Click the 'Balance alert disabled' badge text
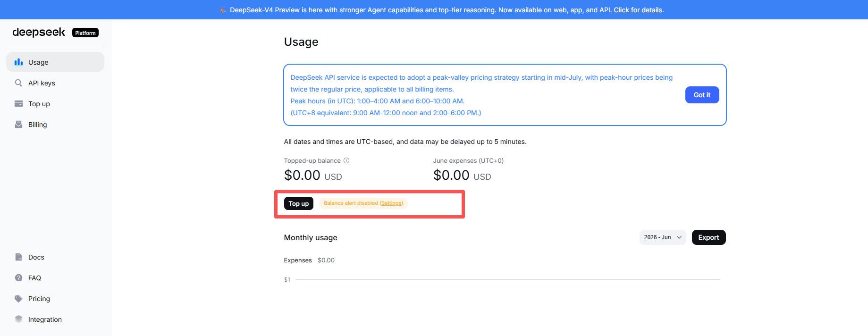Viewport: 868px width, 336px height. [351, 203]
